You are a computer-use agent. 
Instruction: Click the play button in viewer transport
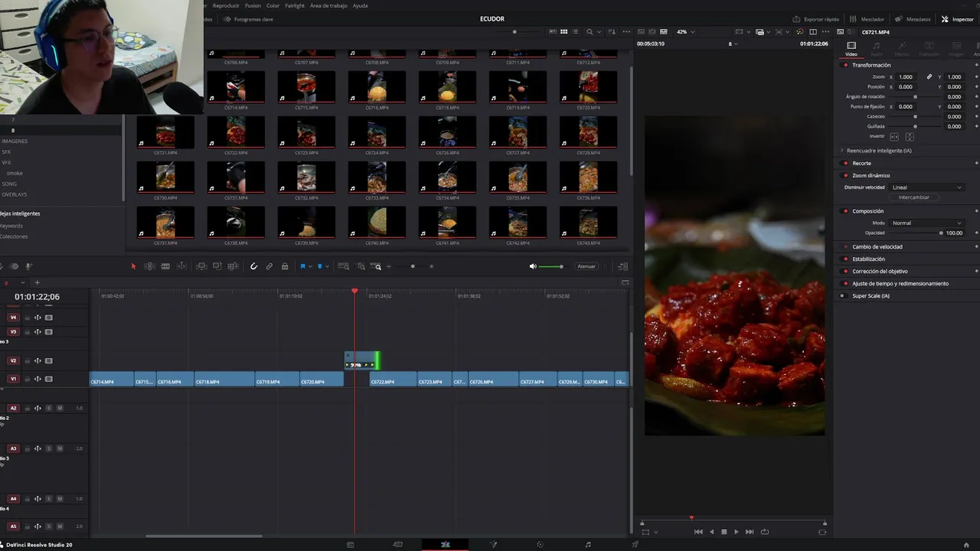point(737,532)
